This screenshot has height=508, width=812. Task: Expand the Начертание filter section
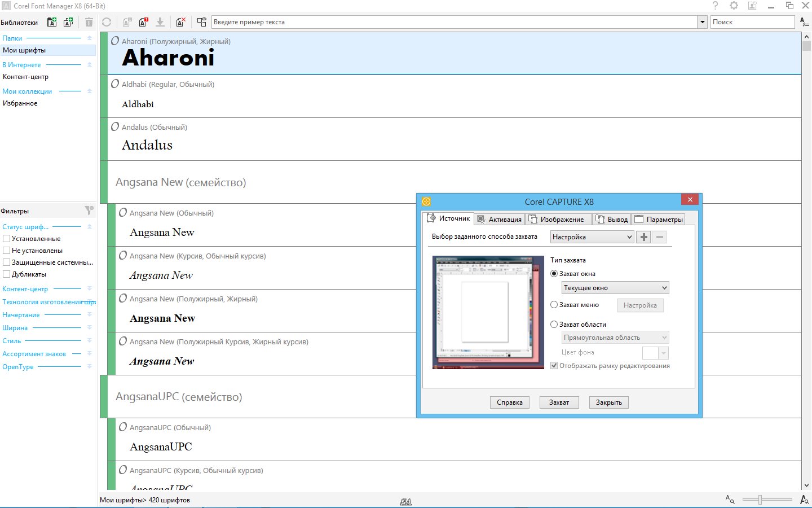(89, 315)
